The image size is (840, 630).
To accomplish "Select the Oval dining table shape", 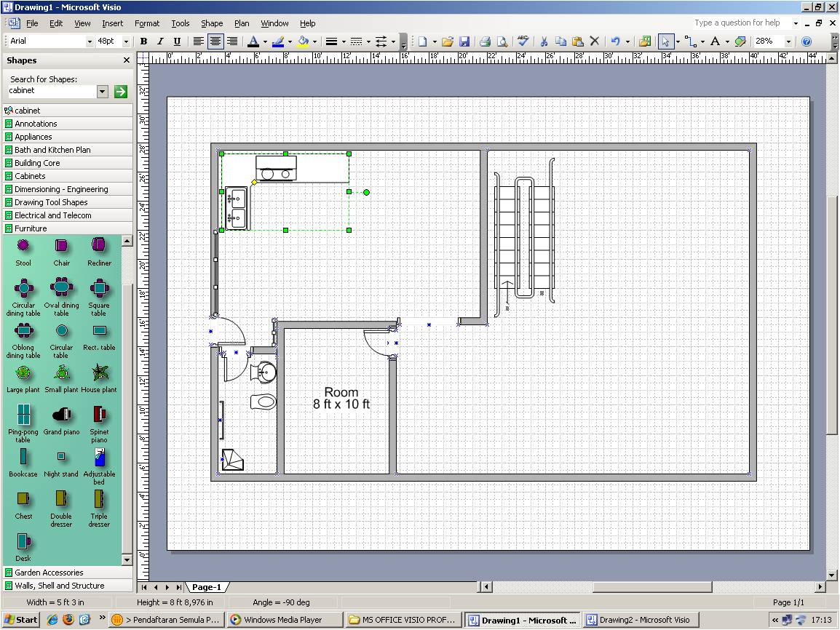I will click(61, 297).
